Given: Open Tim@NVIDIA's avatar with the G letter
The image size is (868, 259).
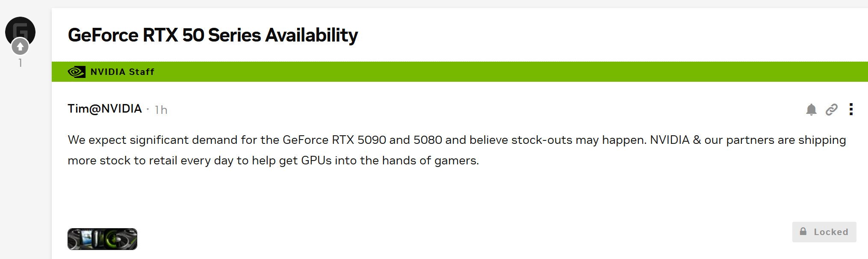Looking at the screenshot, I should [20, 31].
